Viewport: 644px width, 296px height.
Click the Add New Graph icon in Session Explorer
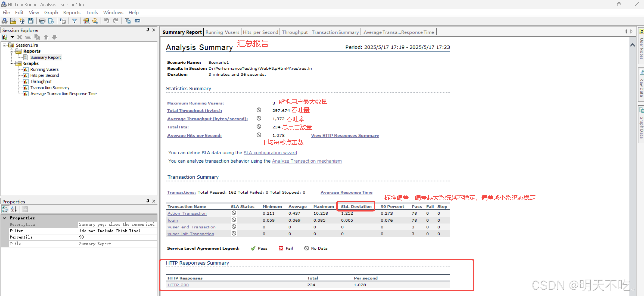(x=5, y=37)
